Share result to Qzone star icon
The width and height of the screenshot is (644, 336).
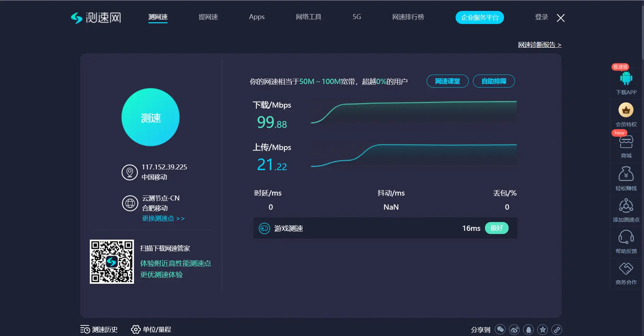(543, 330)
